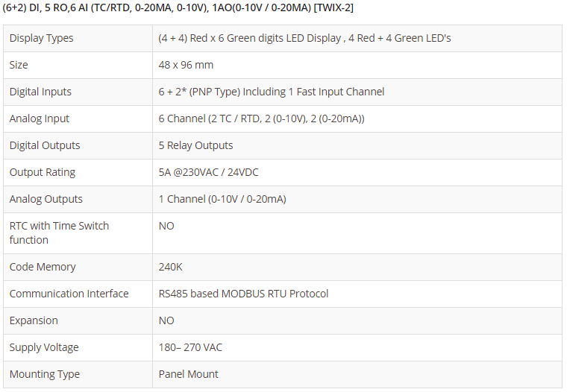567x392 pixels.
Task: Click the Analog Input row label
Action: point(40,118)
